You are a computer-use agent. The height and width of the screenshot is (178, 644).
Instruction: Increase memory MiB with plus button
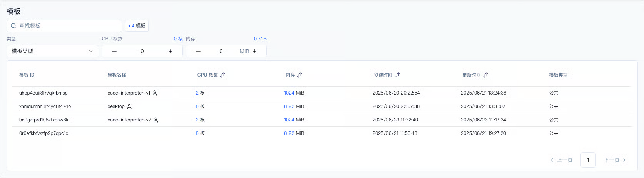[254, 51]
